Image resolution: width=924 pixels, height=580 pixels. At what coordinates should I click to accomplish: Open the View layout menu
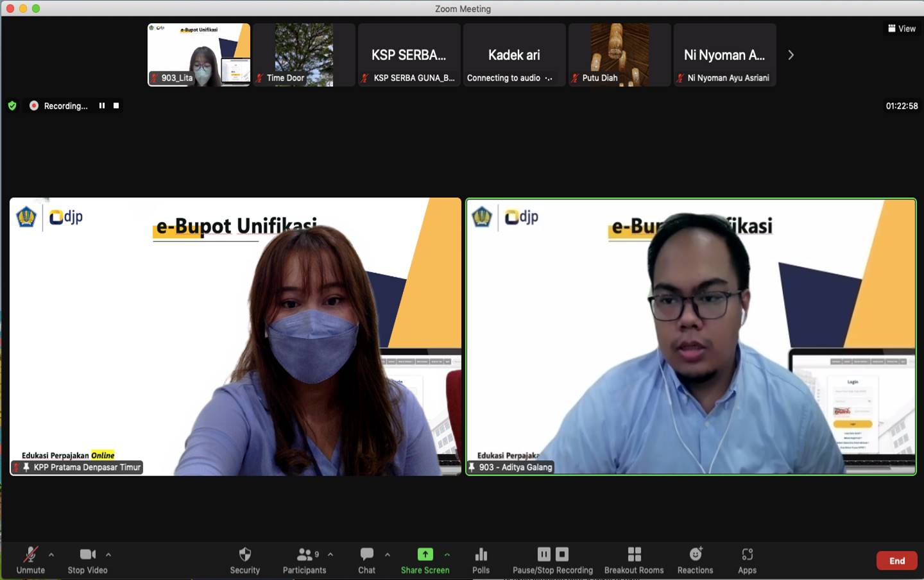(x=902, y=28)
